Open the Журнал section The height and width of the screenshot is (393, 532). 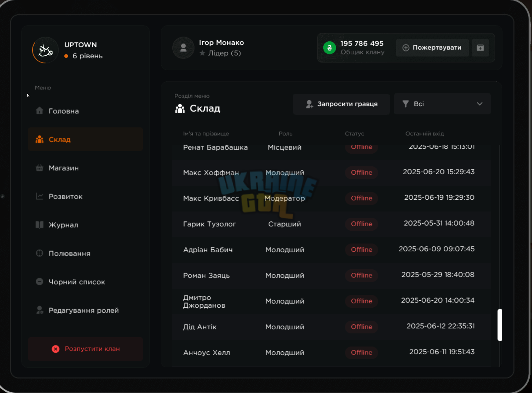pyautogui.click(x=86, y=225)
